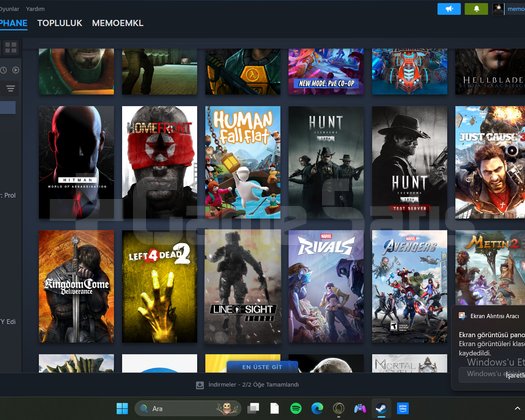Click the play-ready filter icon in sidebar
The width and height of the screenshot is (525, 420).
(15, 70)
